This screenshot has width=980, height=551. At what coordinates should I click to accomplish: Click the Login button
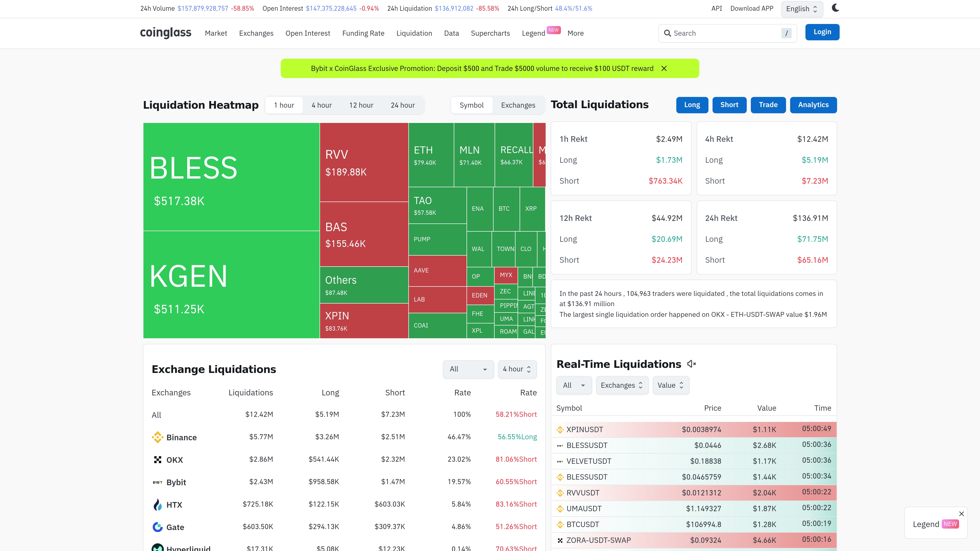[822, 32]
